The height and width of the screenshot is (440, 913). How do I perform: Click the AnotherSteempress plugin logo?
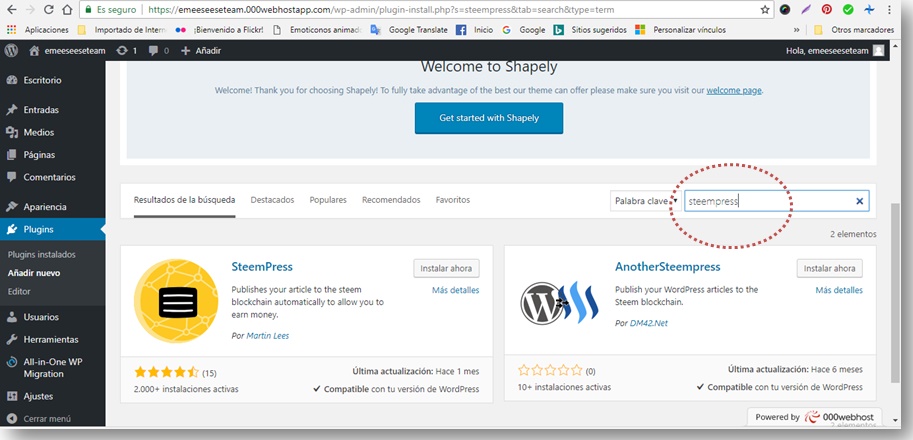tap(560, 303)
